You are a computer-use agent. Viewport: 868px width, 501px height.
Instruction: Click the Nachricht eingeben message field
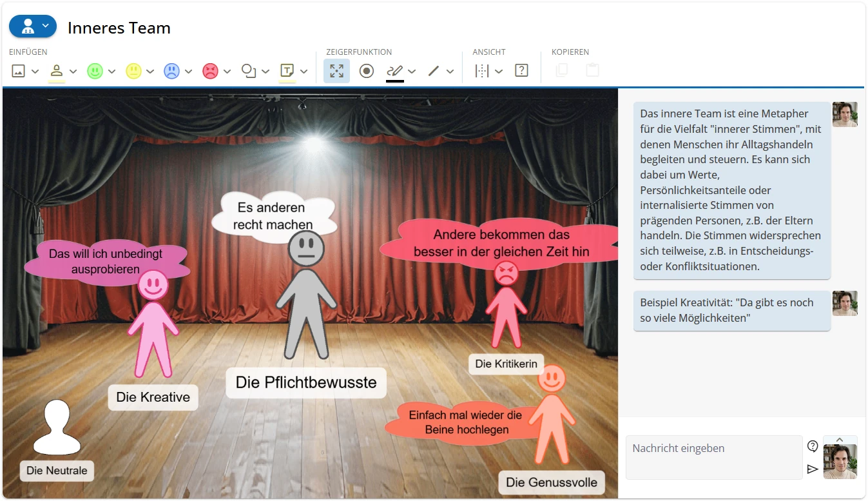[714, 457]
